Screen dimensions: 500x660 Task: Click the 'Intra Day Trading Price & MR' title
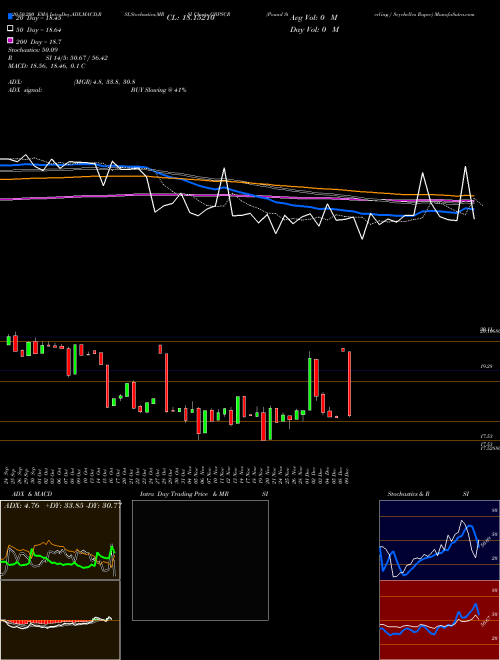[x=184, y=494]
